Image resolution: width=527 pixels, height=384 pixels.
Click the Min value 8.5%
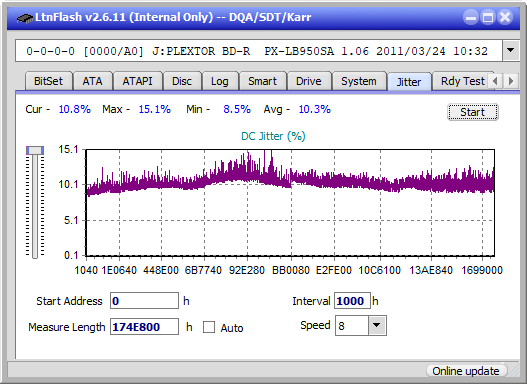pos(237,109)
